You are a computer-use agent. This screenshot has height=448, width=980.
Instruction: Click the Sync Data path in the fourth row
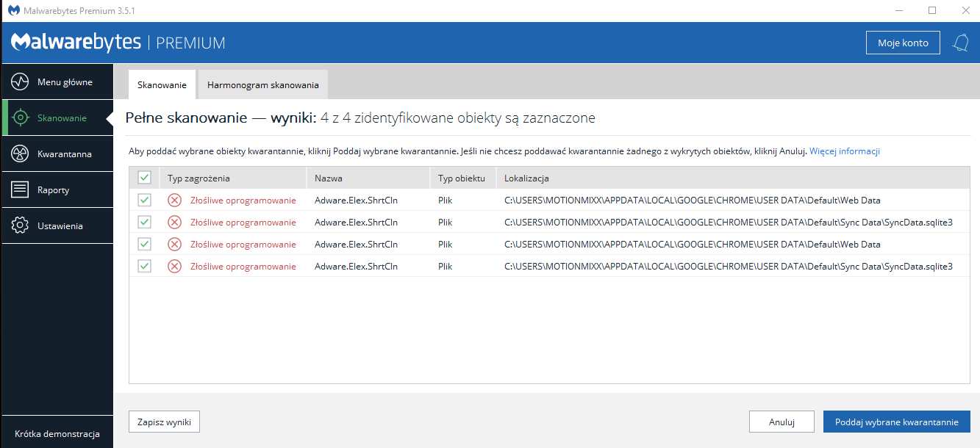[x=728, y=266]
